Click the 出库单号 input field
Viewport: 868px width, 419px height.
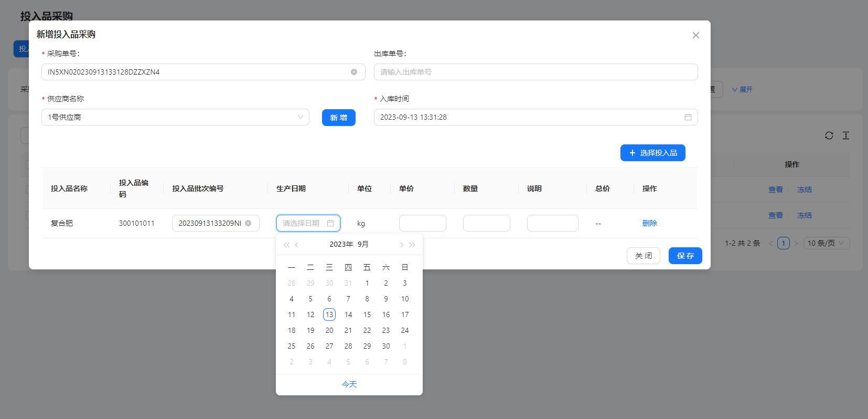tap(536, 72)
